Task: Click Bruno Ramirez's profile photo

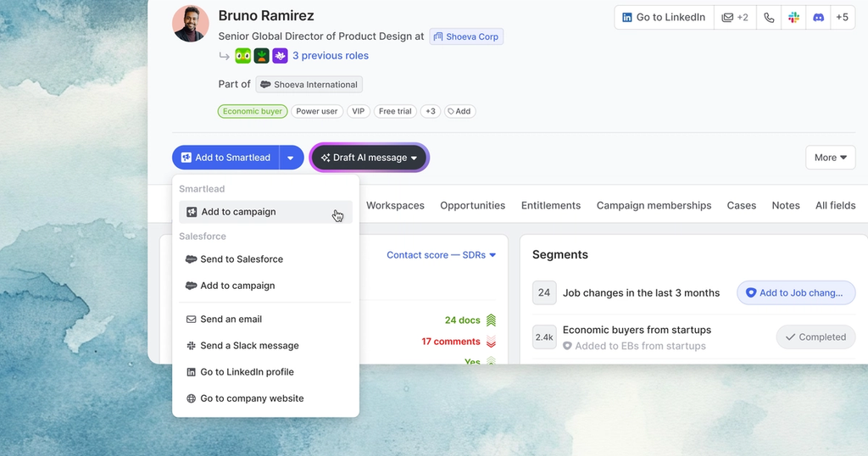Action: coord(191,24)
